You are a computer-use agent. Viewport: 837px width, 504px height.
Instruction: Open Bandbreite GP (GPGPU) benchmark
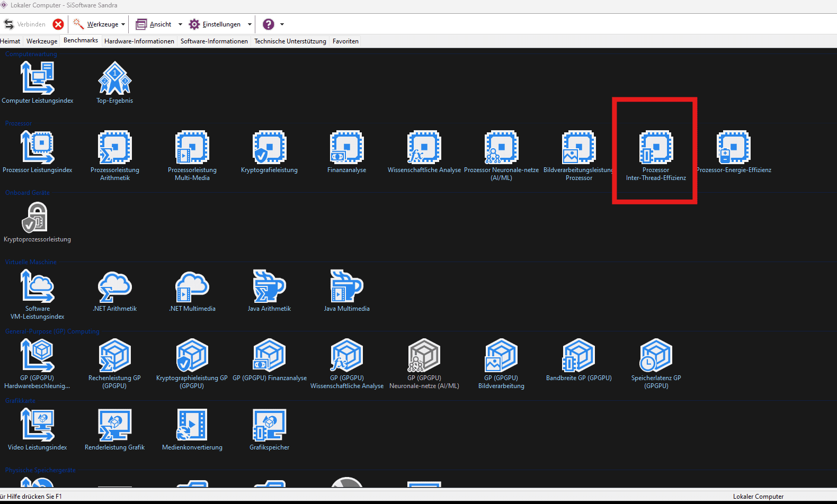click(x=579, y=359)
